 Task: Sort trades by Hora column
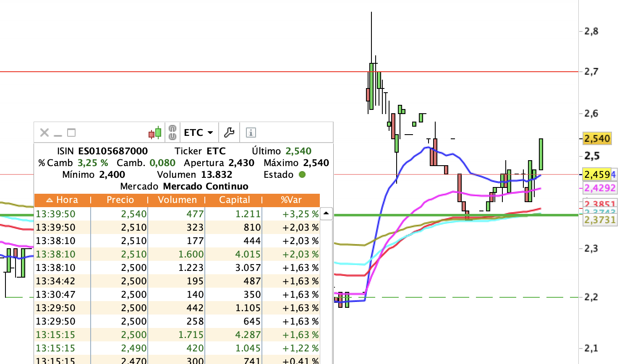pos(62,200)
